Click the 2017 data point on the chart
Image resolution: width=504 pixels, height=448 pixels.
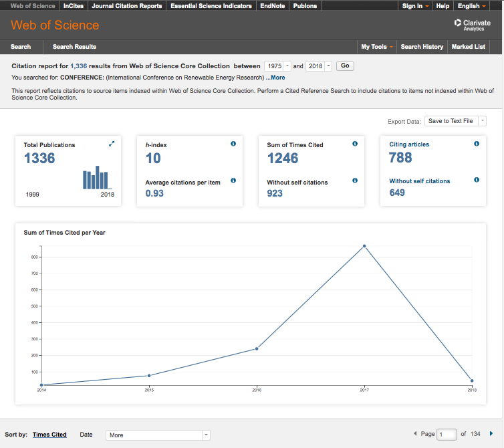point(364,246)
